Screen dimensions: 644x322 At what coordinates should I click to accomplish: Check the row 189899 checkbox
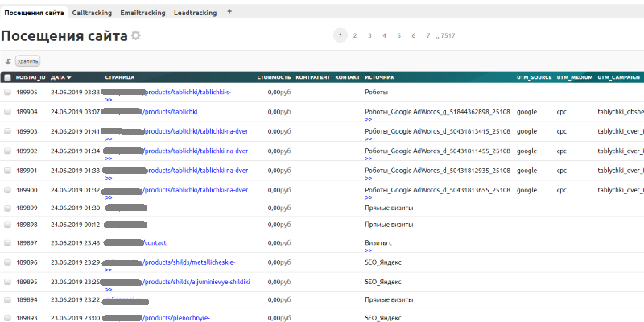tap(7, 208)
